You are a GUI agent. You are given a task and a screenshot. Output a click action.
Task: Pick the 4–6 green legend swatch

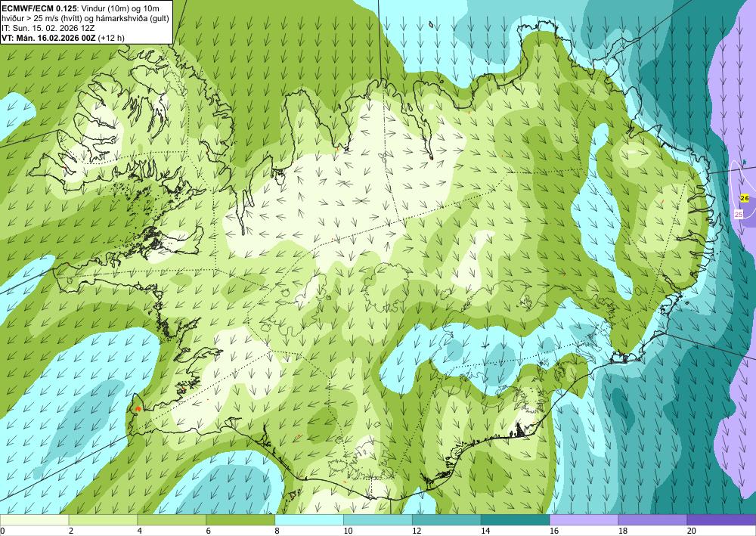[x=172, y=520]
